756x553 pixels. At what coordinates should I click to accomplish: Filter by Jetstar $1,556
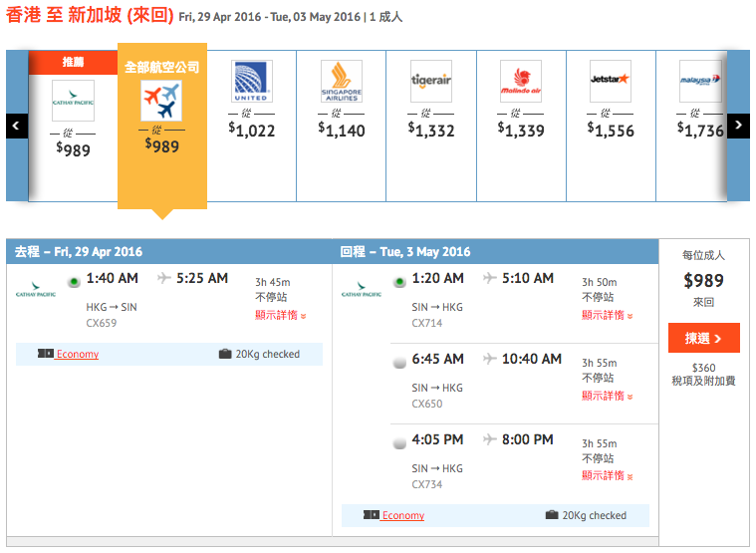pos(611,126)
